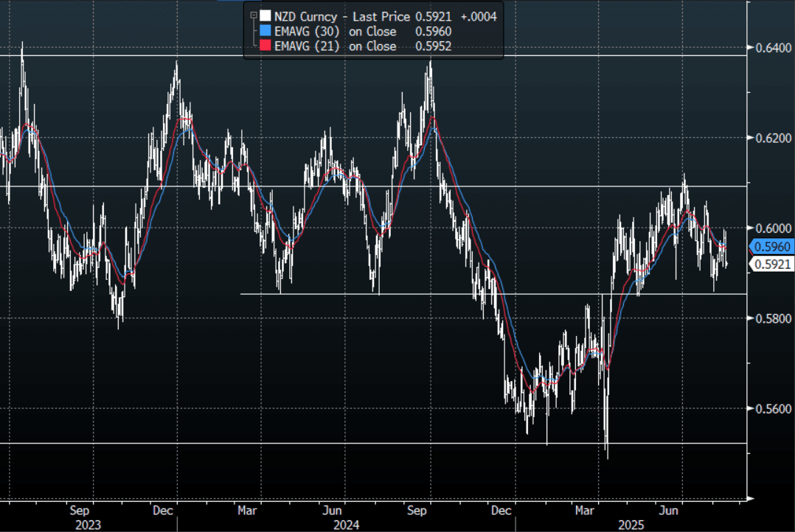Click the white 0.5921 price tag on axis
The height and width of the screenshot is (532, 795).
pyautogui.click(x=769, y=265)
